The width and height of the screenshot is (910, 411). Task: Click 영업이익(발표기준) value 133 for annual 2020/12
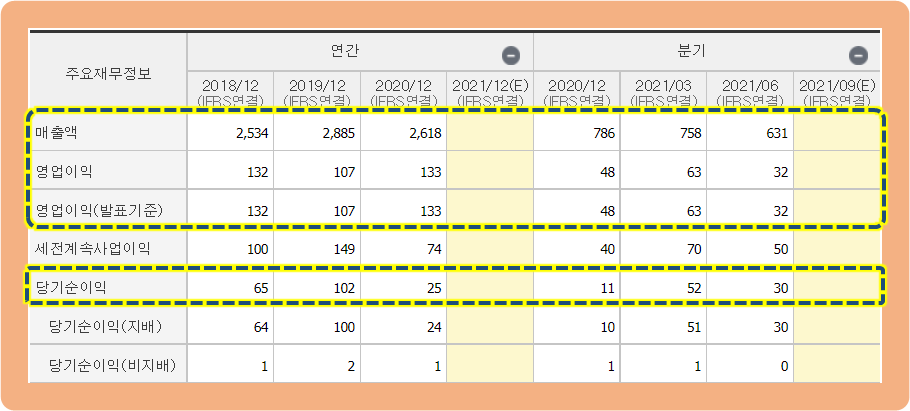[x=430, y=211]
